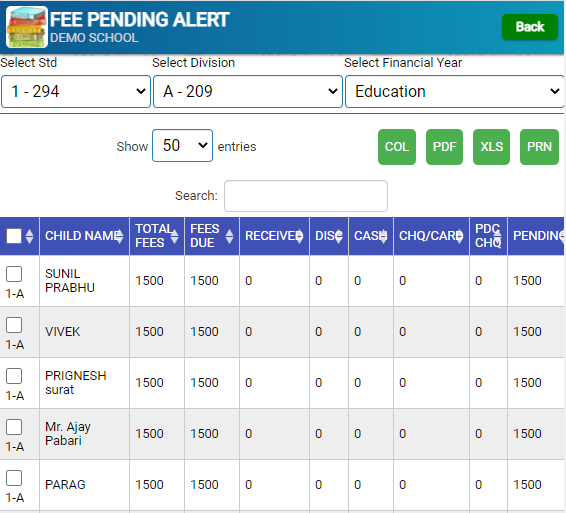
Task: Export table with PDF button
Action: (x=444, y=147)
